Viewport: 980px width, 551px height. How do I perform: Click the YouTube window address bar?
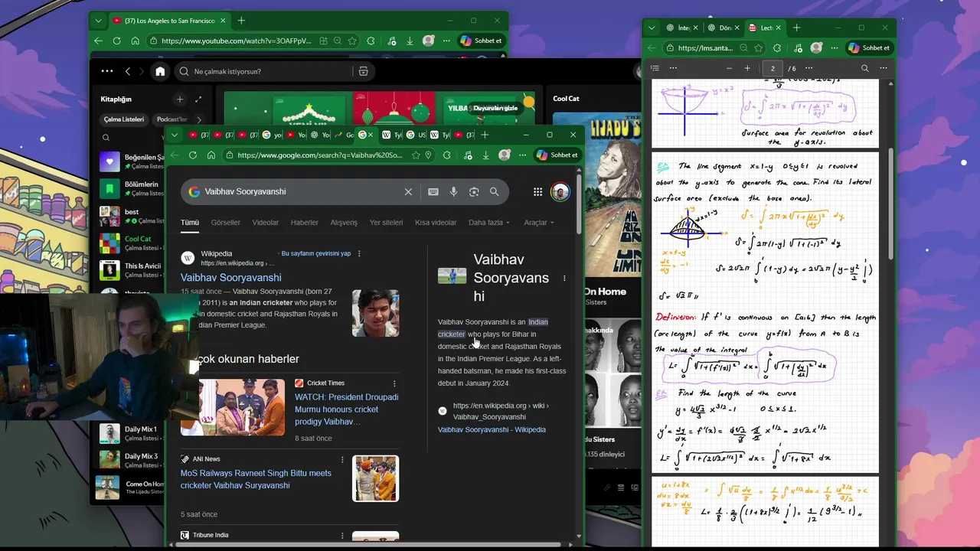[237, 41]
